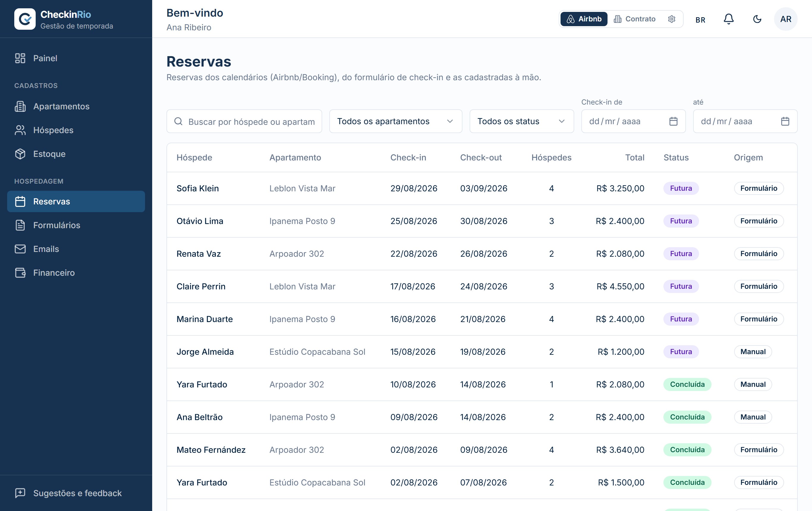Screen dimensions: 812x511
Task: Click the CheckinRio logo icon
Action: point(25,19)
